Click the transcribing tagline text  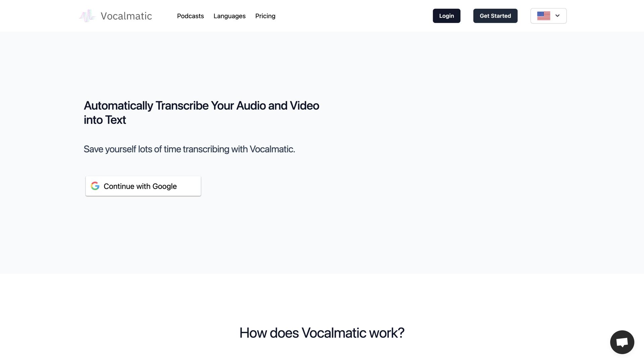189,149
